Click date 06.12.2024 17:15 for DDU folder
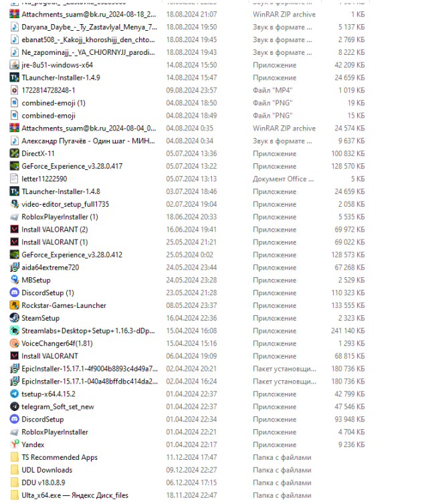 tap(191, 483)
